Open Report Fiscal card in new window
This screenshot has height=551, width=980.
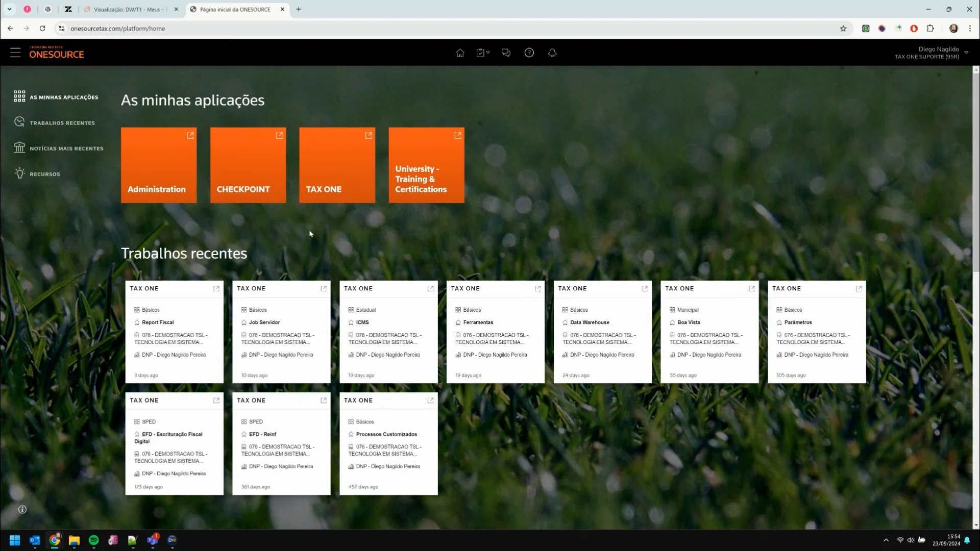pyautogui.click(x=216, y=288)
